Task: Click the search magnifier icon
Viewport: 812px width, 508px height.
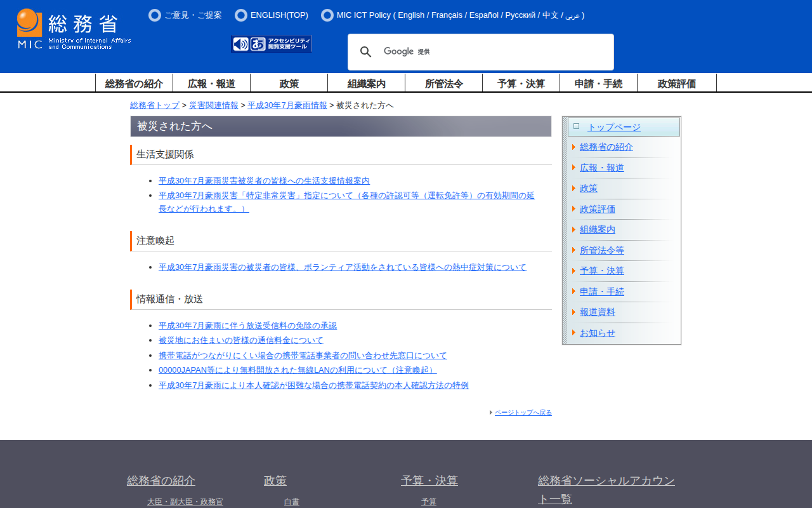Action: (x=366, y=52)
